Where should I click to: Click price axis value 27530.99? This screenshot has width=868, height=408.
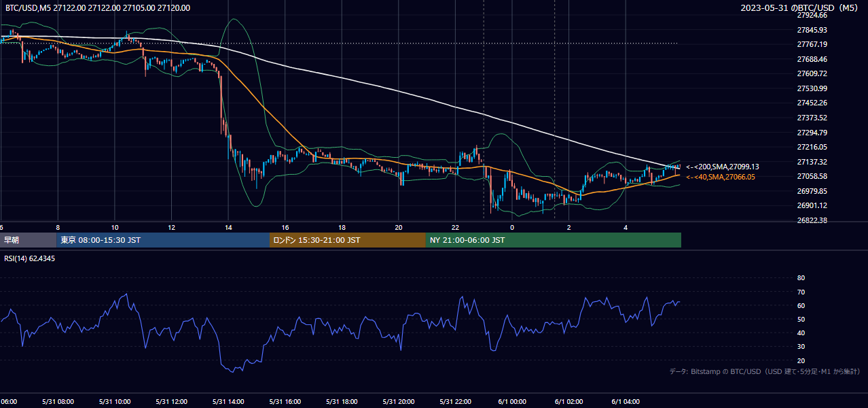point(812,88)
